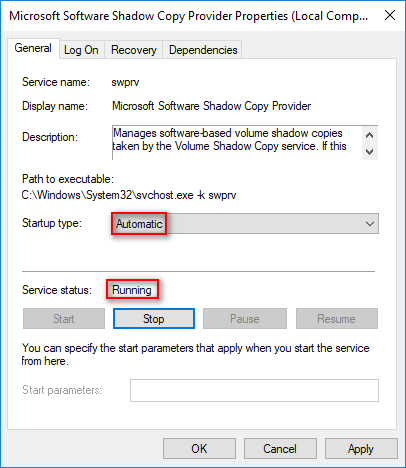This screenshot has height=468, width=406.
Task: Click the grayed-out Start button
Action: [x=64, y=319]
